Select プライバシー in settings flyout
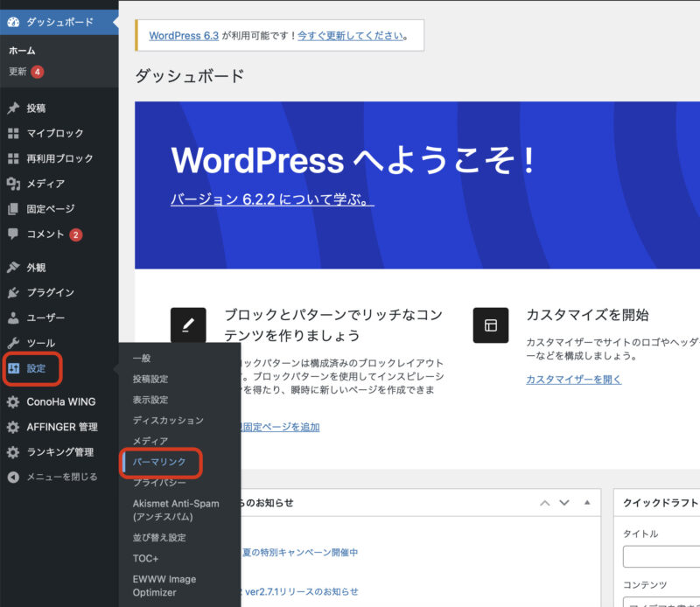 coord(159,483)
